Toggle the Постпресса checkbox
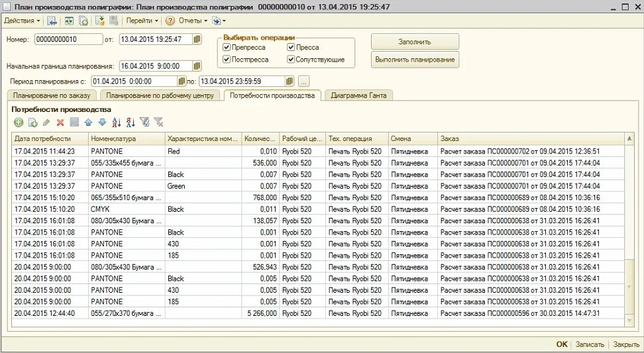Viewport: 644px width, 353px height. [227, 60]
